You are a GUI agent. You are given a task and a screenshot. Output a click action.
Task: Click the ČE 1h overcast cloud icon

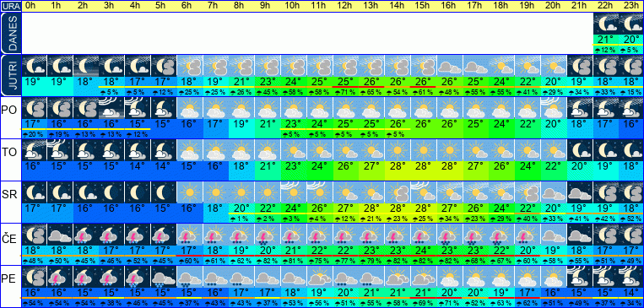click(x=60, y=235)
